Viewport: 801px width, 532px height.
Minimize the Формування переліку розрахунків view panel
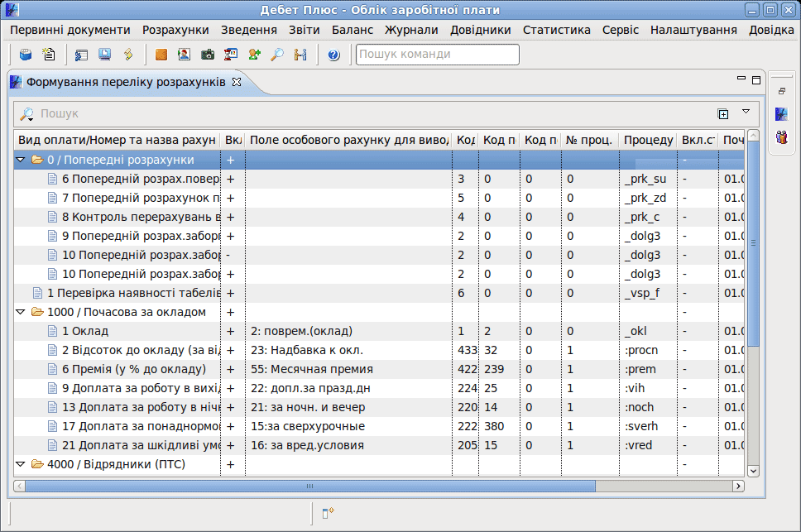coord(741,79)
